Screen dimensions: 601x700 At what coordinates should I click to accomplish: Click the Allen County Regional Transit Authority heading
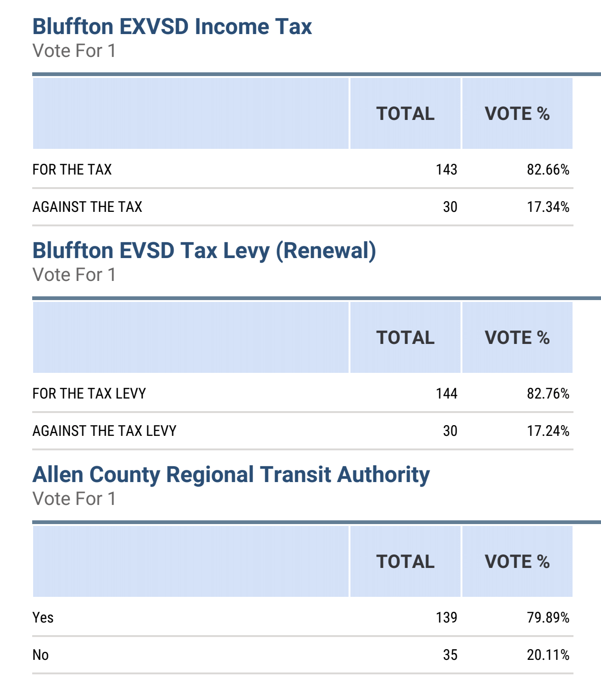(x=231, y=475)
